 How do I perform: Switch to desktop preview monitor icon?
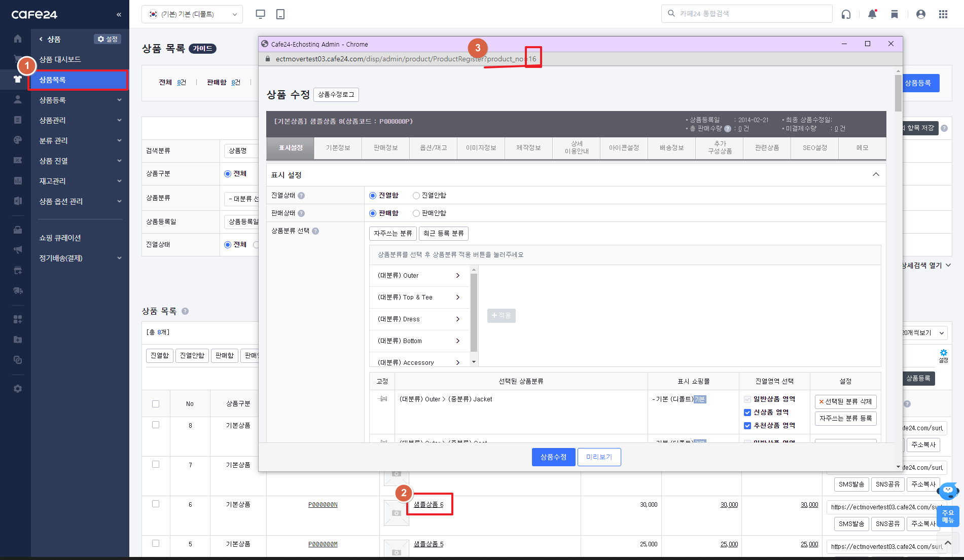(x=261, y=14)
